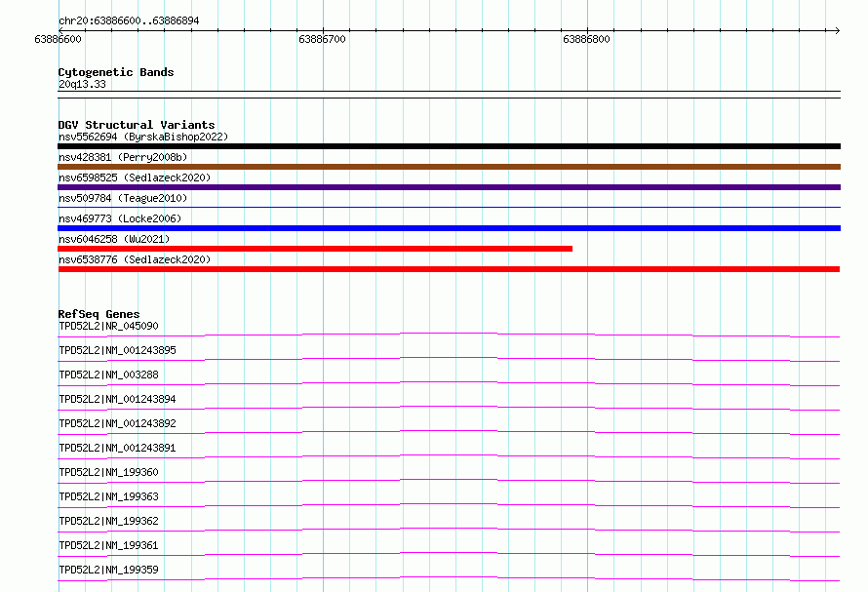Click the 63886600 ruler position label
The image size is (868, 592).
(x=59, y=39)
